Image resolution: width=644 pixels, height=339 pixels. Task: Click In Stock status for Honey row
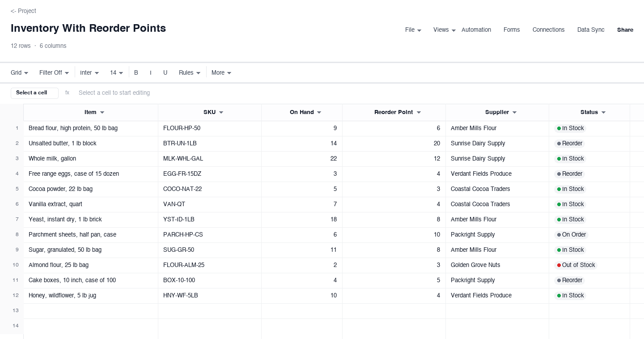570,296
